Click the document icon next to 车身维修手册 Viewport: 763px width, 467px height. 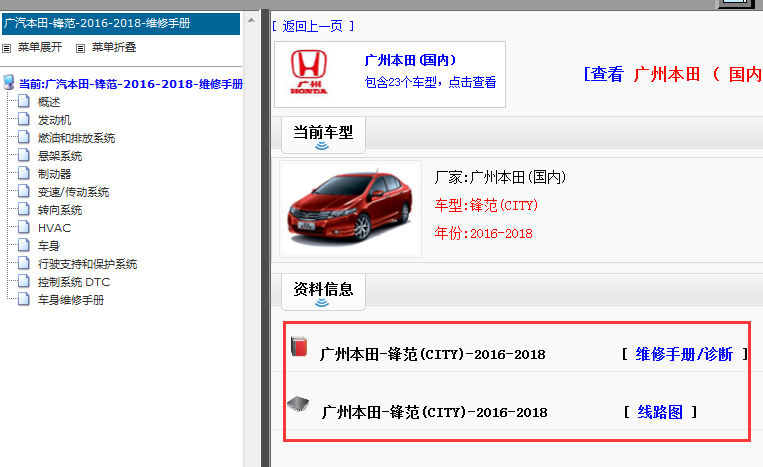[24, 299]
